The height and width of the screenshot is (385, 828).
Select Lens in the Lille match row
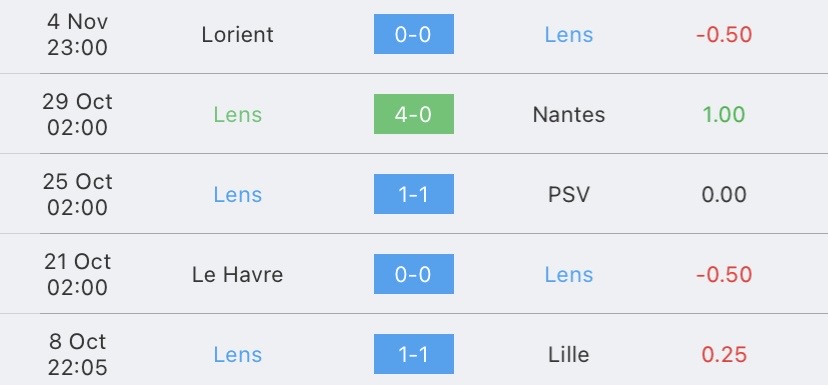(238, 354)
